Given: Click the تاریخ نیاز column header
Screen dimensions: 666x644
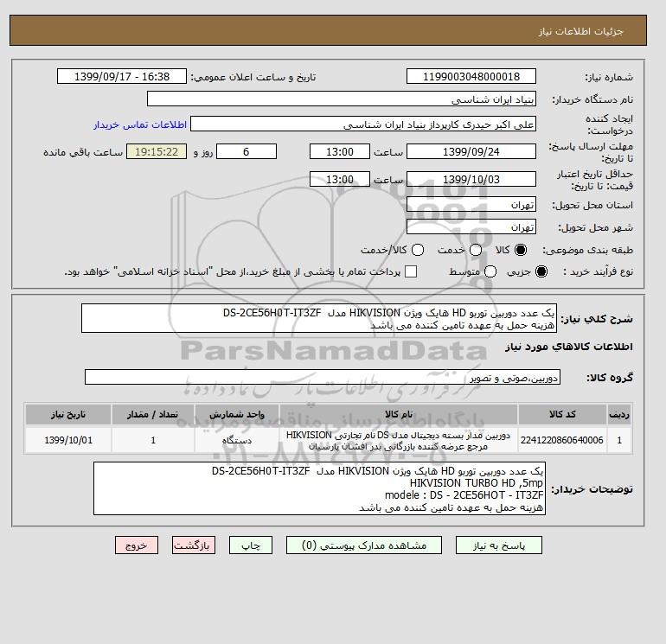Looking at the screenshot, I should [68, 414].
